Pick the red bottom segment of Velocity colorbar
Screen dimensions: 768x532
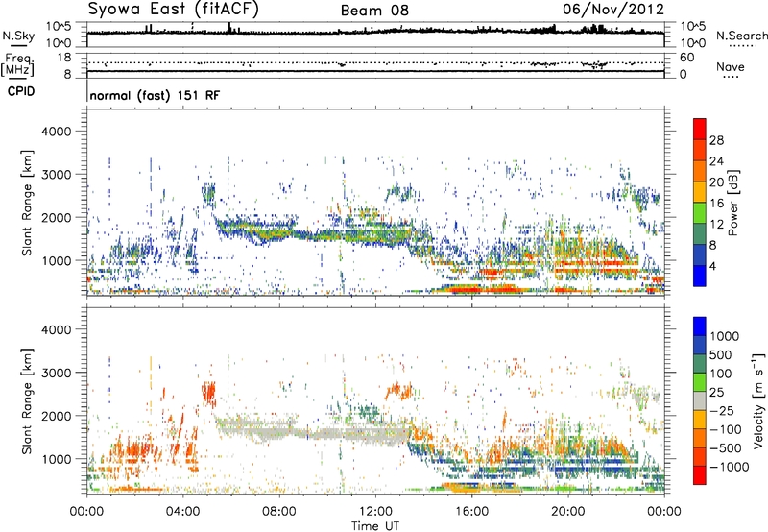700,475
